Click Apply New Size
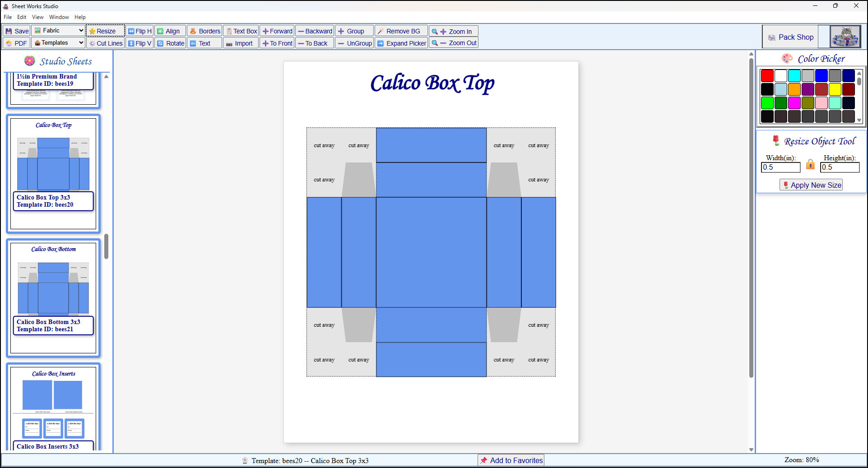Screen dimensions: 868x468 click(810, 185)
